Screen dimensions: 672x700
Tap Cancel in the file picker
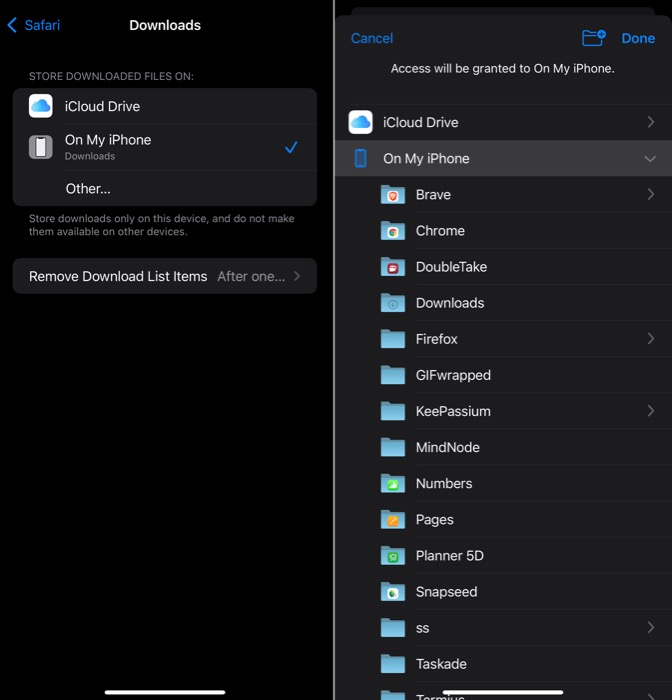372,38
